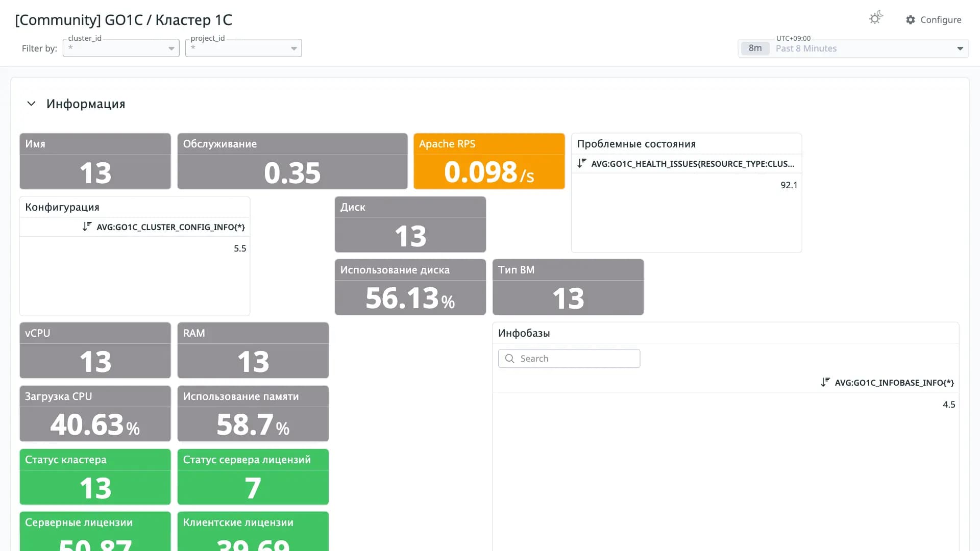980x551 pixels.
Task: Click the vCPU widget
Action: 95,350
